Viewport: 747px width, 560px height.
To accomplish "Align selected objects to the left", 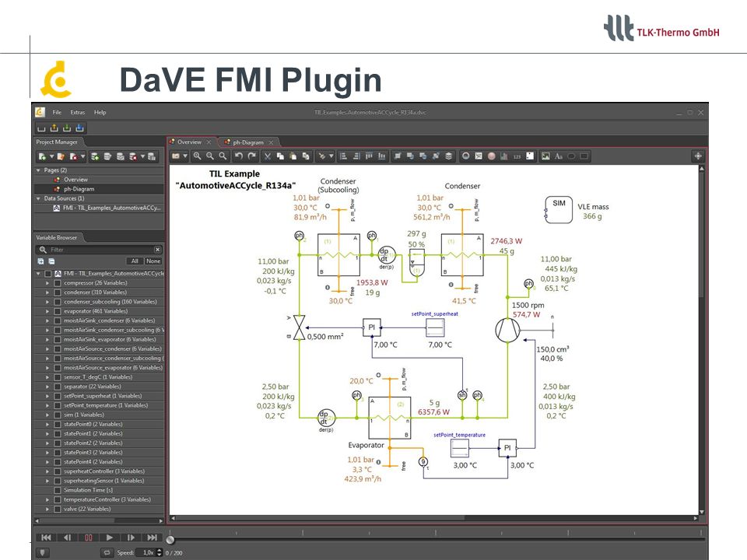I will [x=343, y=156].
